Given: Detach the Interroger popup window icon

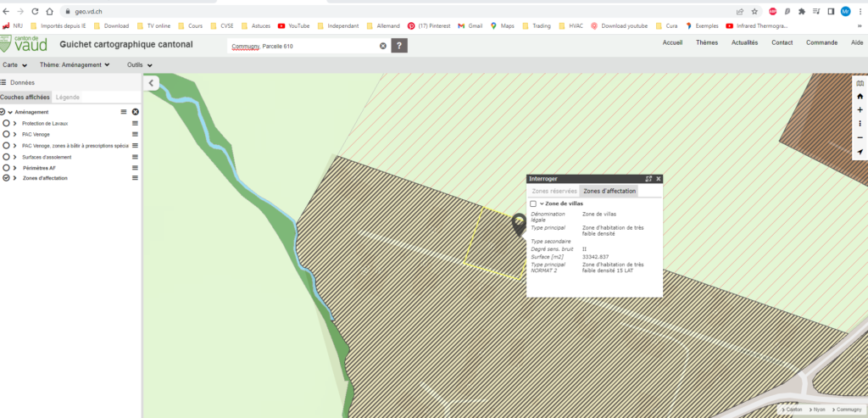Looking at the screenshot, I should [x=648, y=179].
